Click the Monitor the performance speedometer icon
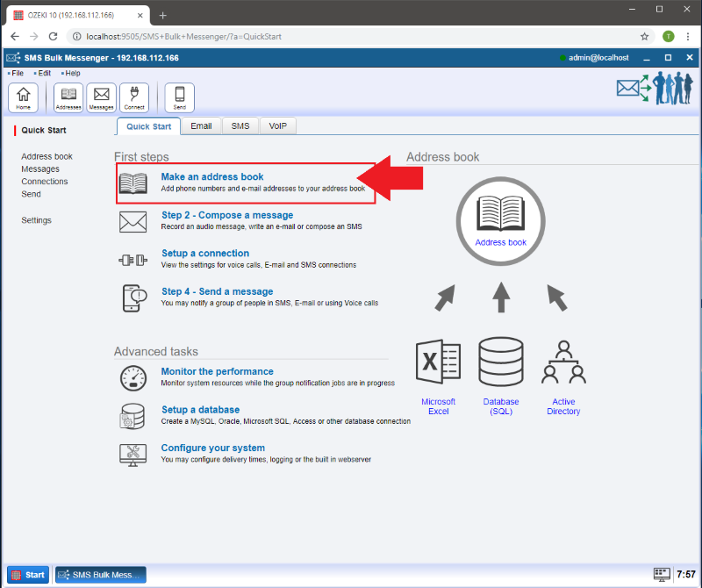 click(x=133, y=376)
